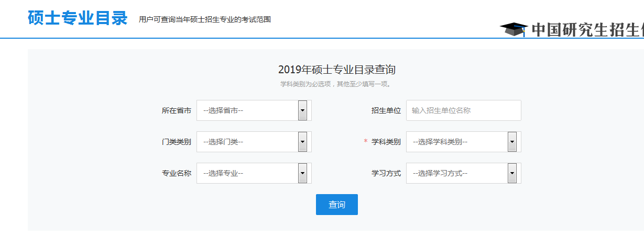Click the down arrow of 所在省市 selector
Screen dimensions: 644x237
[302, 110]
